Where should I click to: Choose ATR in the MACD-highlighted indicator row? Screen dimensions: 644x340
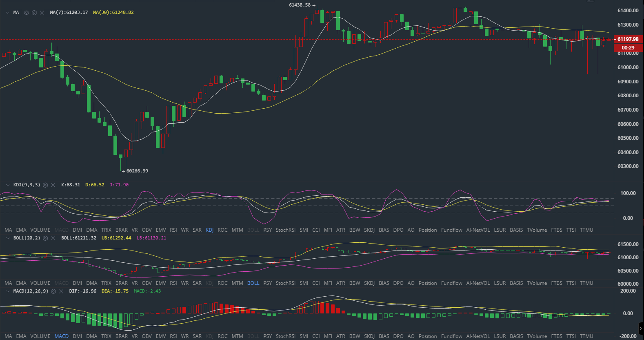tap(341, 336)
